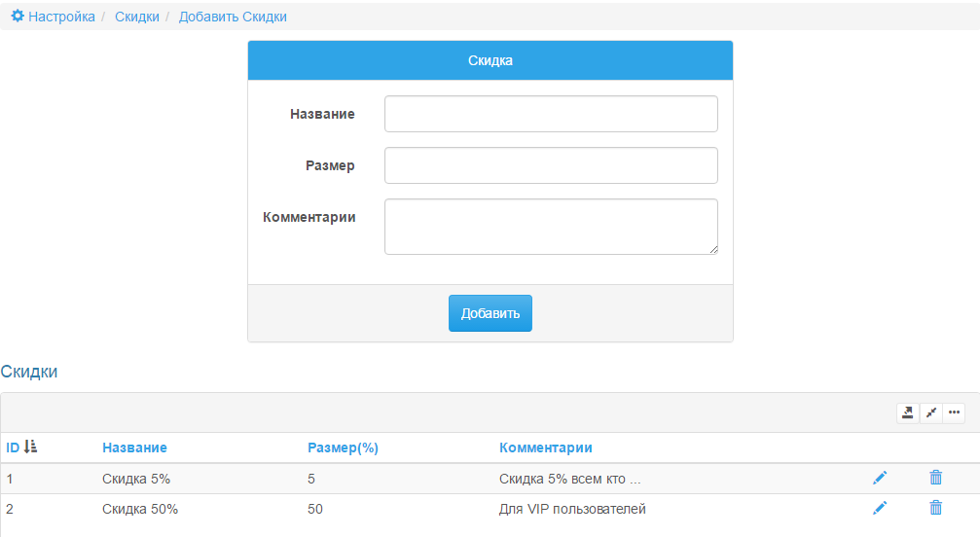Viewport: 980px width, 537px height.
Task: Click the gear icon beside Настройка
Action: (x=18, y=16)
